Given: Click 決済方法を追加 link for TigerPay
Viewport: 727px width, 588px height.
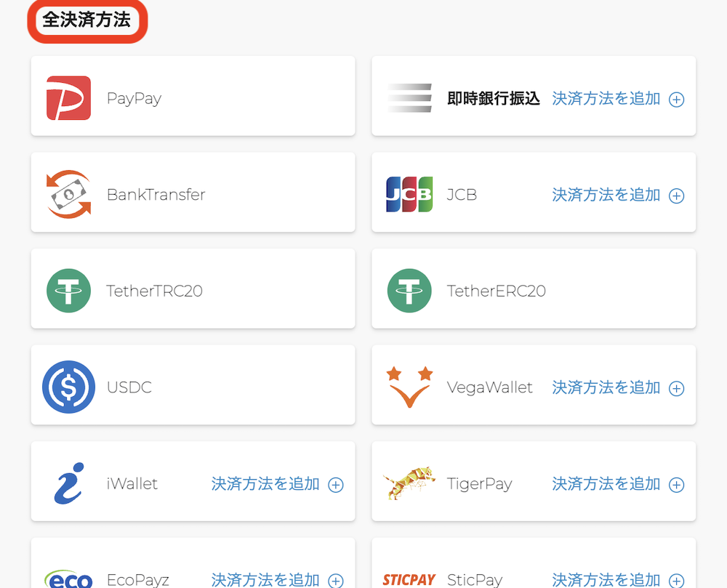Looking at the screenshot, I should [606, 484].
